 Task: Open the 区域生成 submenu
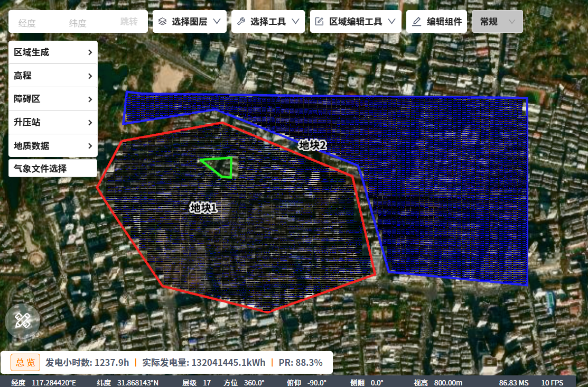pos(53,52)
